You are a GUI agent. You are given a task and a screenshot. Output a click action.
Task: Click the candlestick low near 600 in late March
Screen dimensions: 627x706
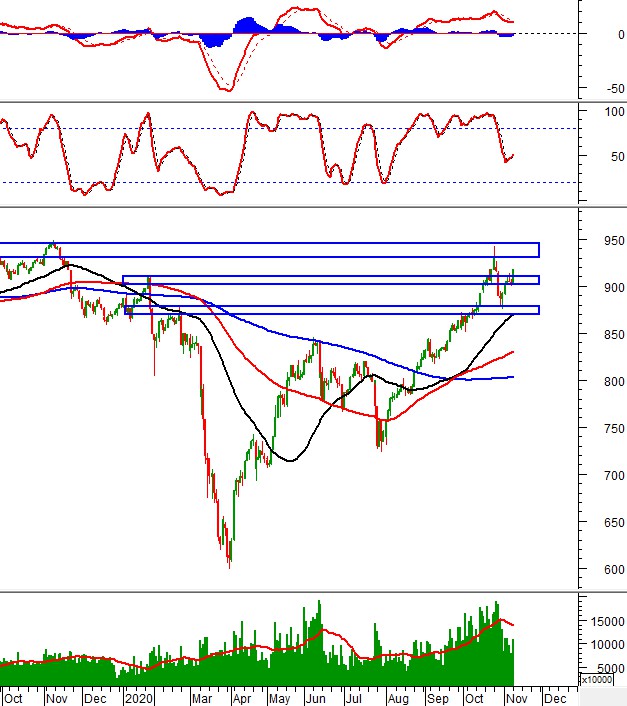(229, 565)
